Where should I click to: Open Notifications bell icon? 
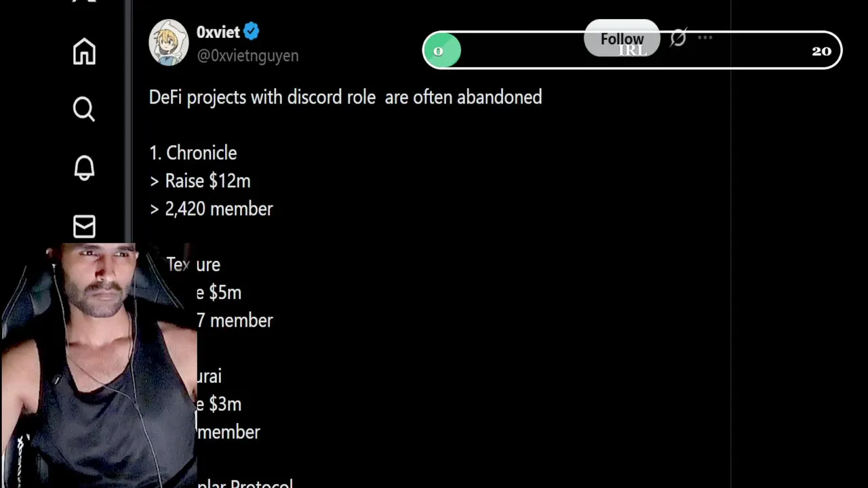[84, 167]
